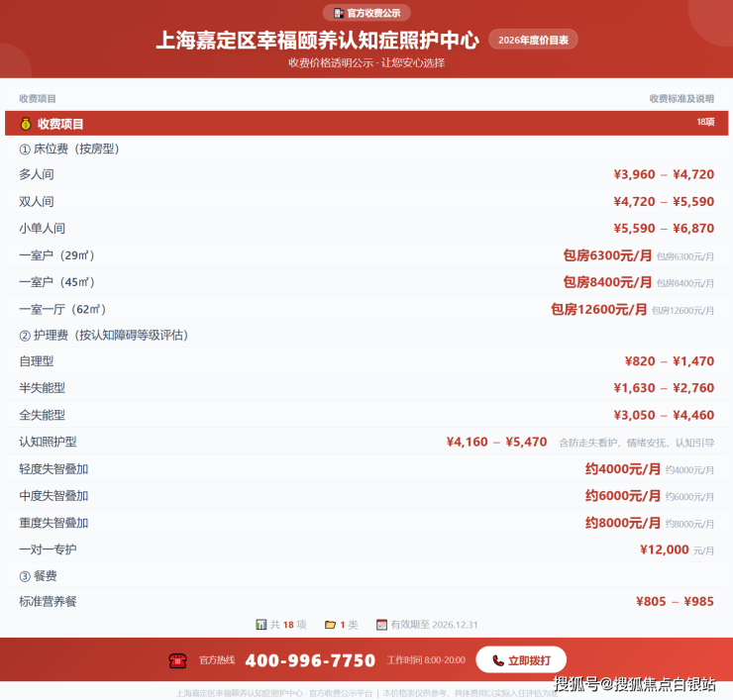Click the folder icon beside 1 类
This screenshot has height=700, width=733.
tap(330, 625)
